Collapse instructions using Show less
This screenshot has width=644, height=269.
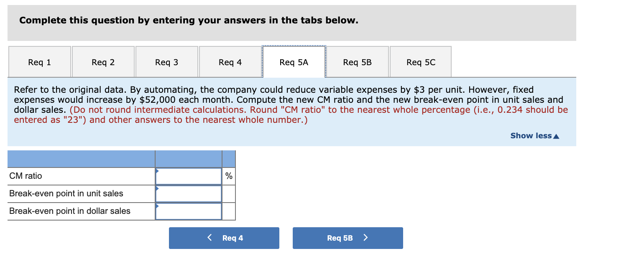pos(531,135)
